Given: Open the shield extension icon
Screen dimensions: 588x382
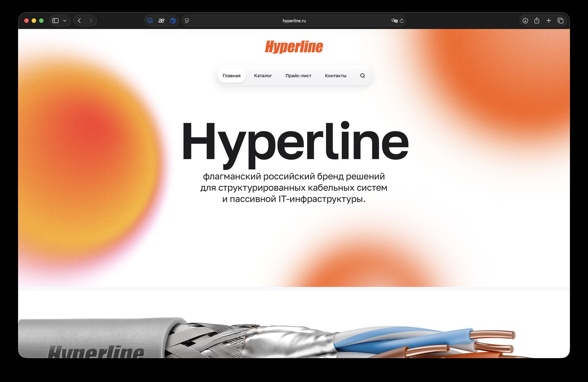Looking at the screenshot, I should (x=150, y=21).
